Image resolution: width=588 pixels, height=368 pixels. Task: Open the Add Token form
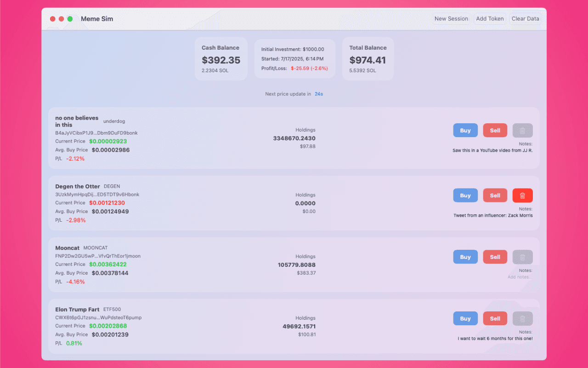[490, 18]
